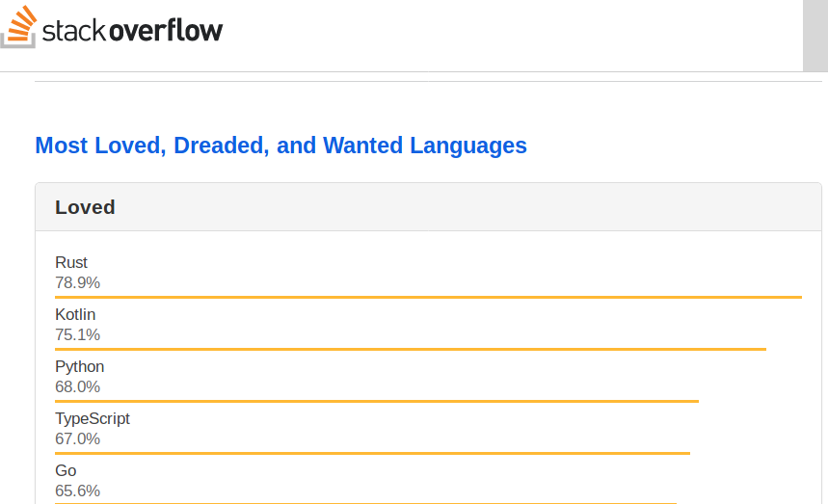Click the Kotlin orange percentage bar
The height and width of the screenshot is (504, 828).
pyautogui.click(x=411, y=349)
